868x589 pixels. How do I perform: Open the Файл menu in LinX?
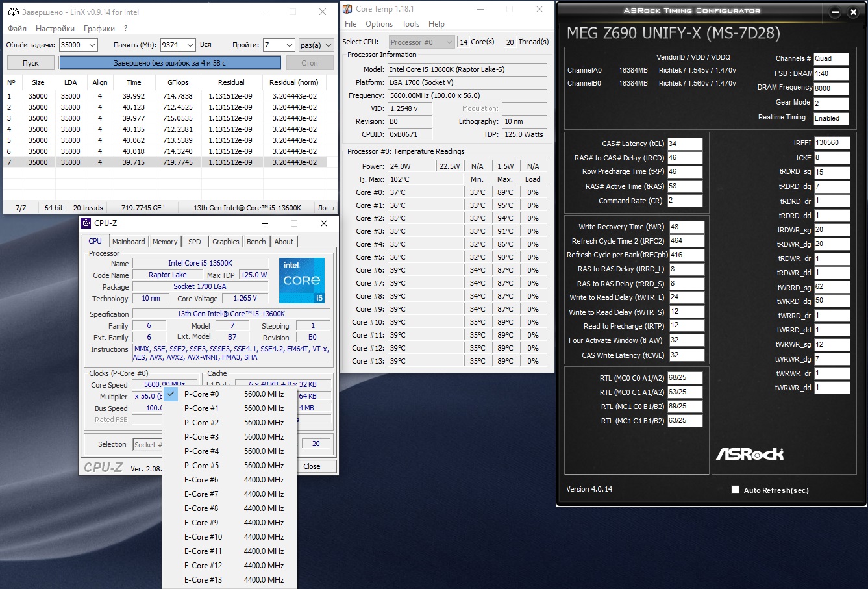coord(18,29)
